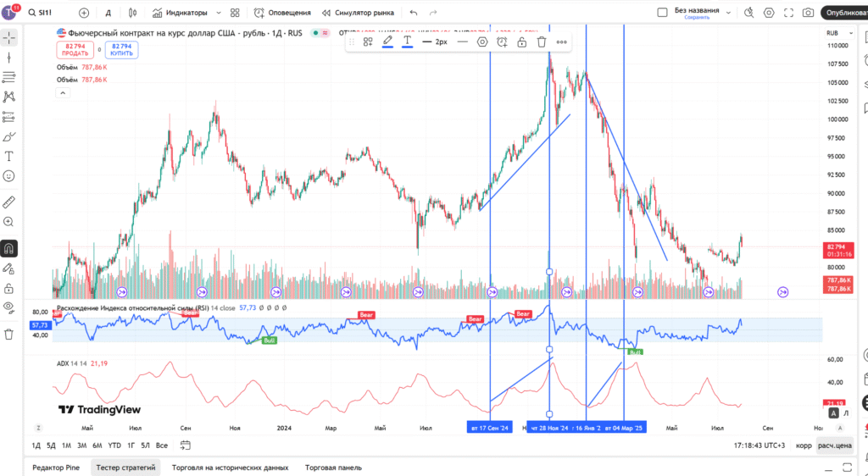Screen dimensions: 868x476
Task: Open Торговля на исторических данных tab
Action: tap(231, 468)
